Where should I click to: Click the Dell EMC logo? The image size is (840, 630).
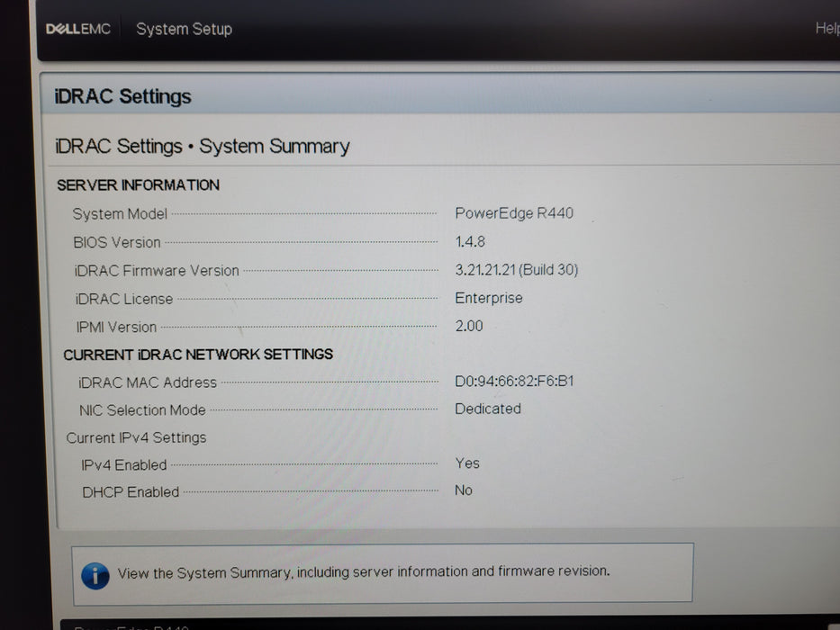point(78,29)
